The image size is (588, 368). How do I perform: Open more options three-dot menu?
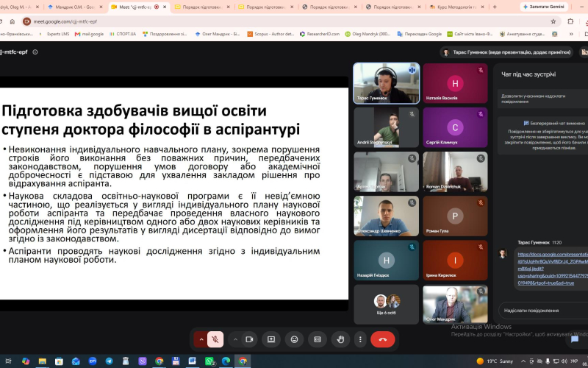[x=360, y=339]
